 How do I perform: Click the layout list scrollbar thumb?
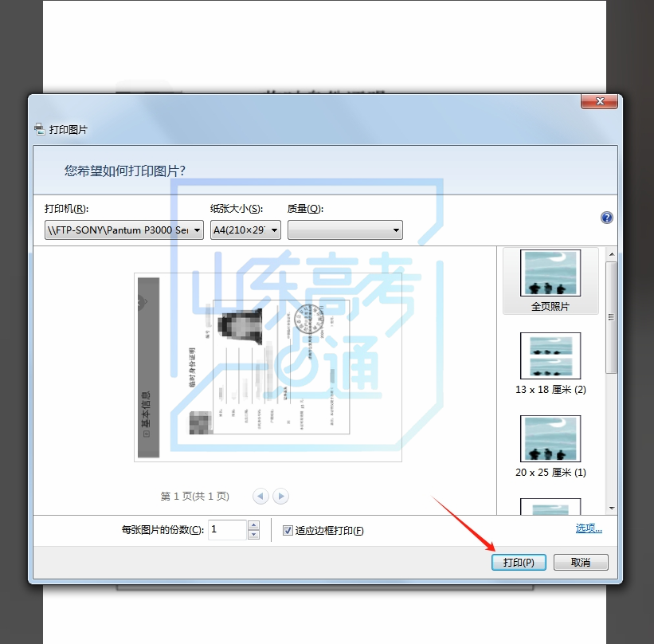point(612,317)
